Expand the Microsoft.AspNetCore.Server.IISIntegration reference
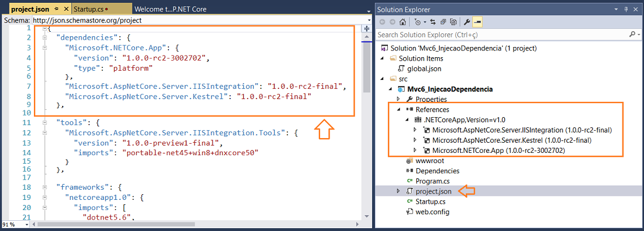The height and width of the screenshot is (231, 644). tap(415, 130)
